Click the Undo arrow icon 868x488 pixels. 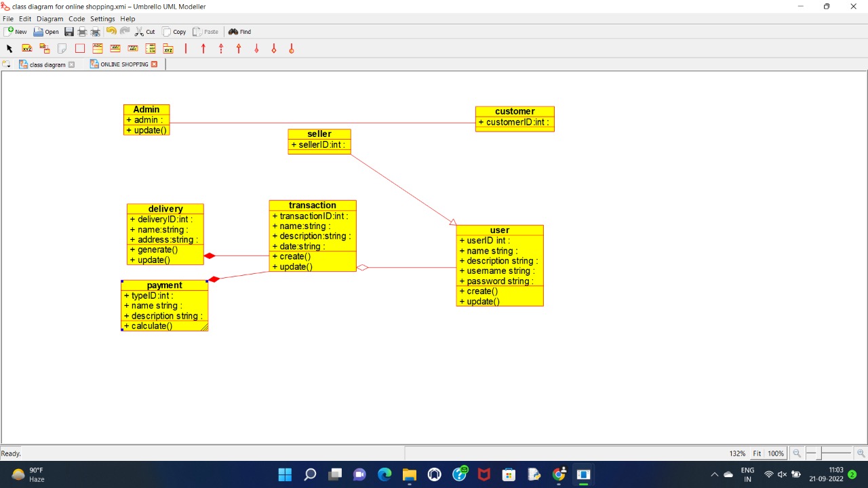(x=111, y=31)
